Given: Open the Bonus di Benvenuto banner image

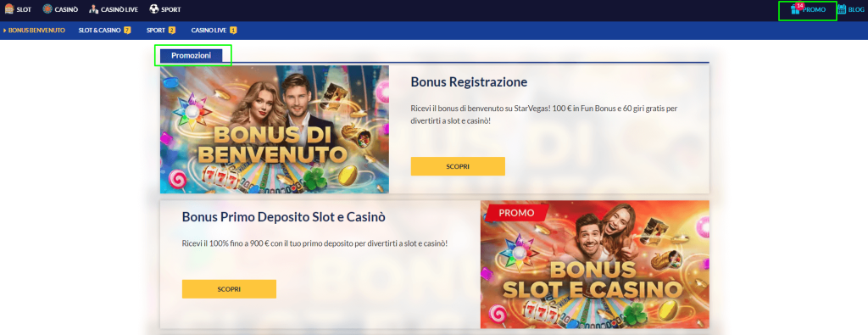Looking at the screenshot, I should click(275, 130).
